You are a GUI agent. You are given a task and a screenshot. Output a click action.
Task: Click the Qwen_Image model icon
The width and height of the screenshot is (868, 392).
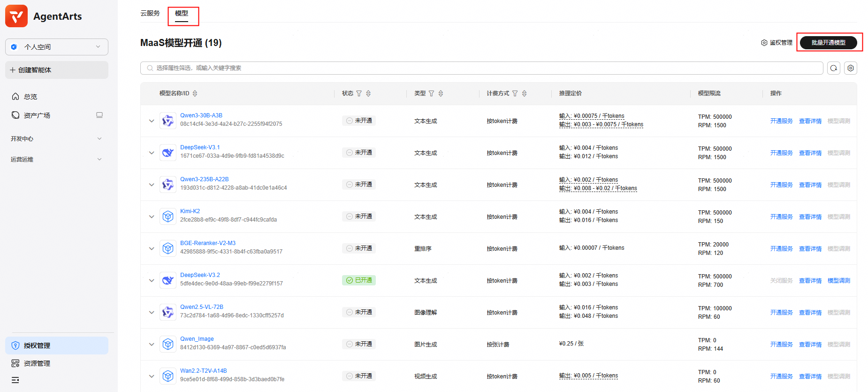tap(168, 344)
